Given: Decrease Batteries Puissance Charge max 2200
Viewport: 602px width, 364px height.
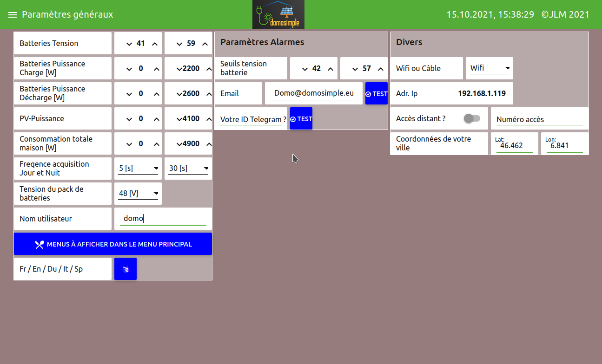Looking at the screenshot, I should tap(179, 69).
